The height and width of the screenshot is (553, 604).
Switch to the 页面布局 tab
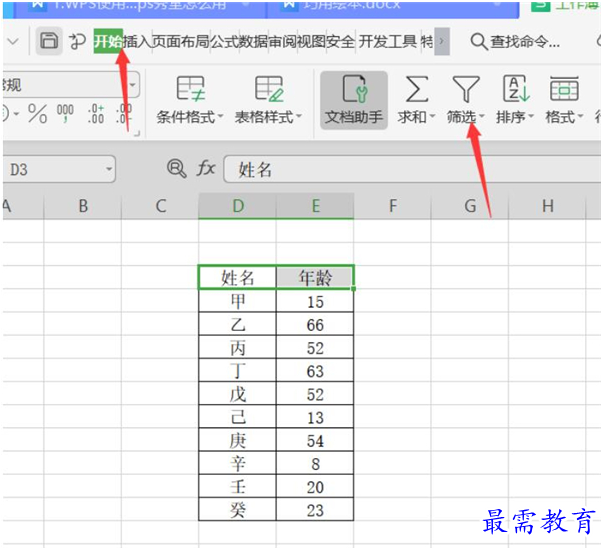tap(181, 41)
